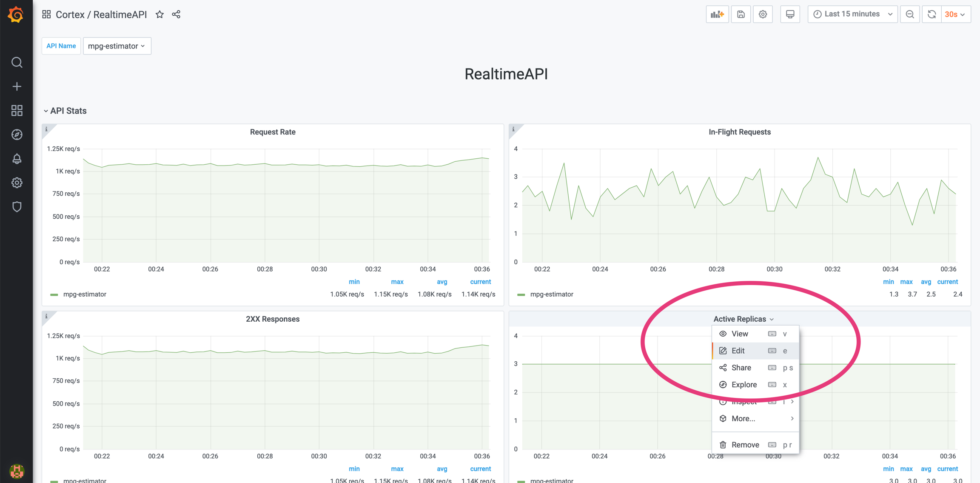
Task: Open the Last 15 minutes time picker
Action: [x=852, y=14]
